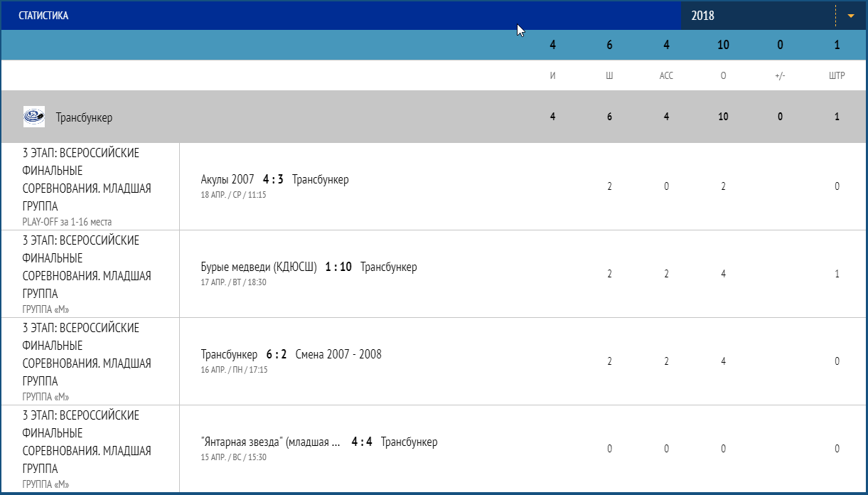Click the Трансбункер team logo
The width and height of the screenshot is (868, 495).
click(34, 117)
